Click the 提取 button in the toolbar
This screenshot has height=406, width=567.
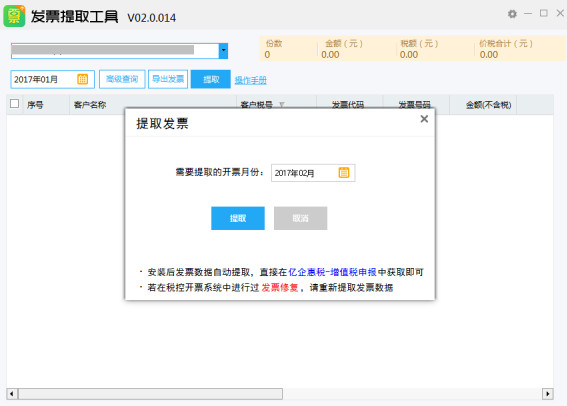pos(211,79)
